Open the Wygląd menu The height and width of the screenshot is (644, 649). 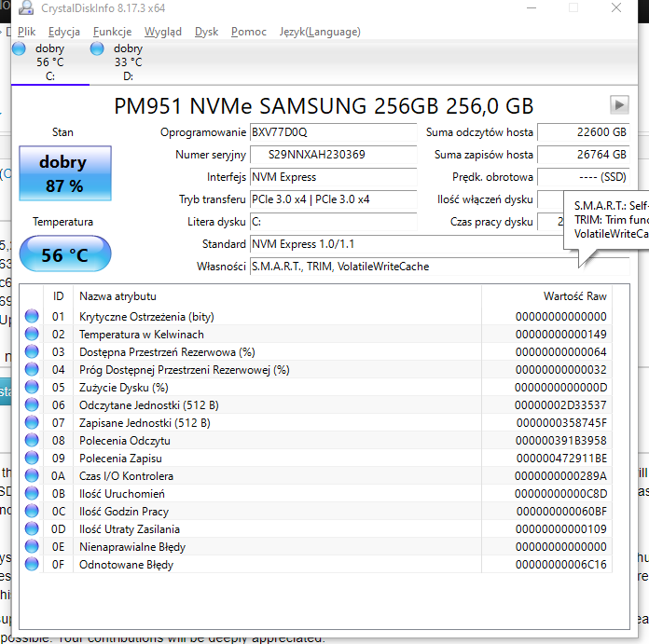tap(162, 32)
